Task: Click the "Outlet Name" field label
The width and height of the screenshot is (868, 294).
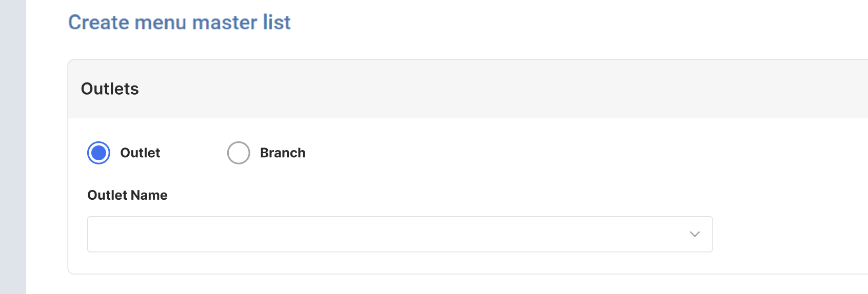Action: click(127, 195)
